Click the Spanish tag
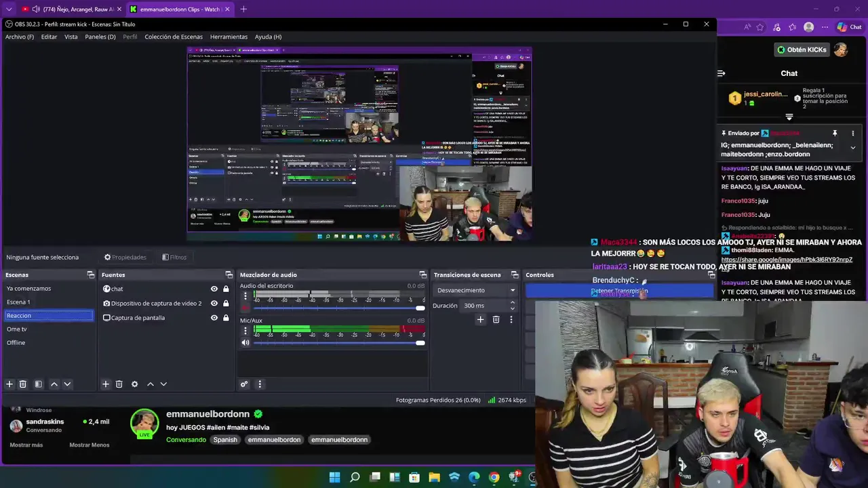 coord(225,439)
